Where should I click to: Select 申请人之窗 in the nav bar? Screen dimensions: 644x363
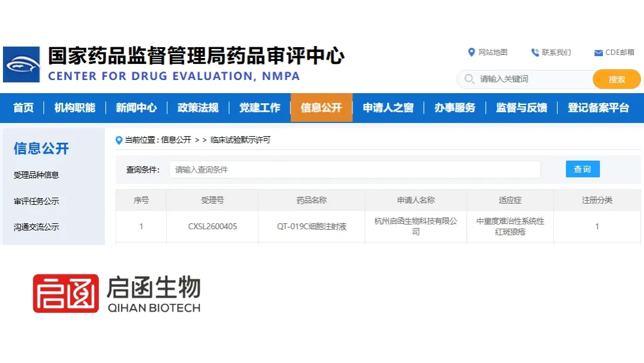[x=388, y=107]
